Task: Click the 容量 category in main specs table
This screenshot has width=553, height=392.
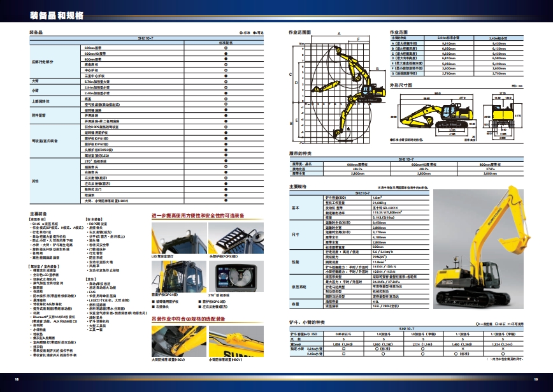Action: tap(295, 304)
